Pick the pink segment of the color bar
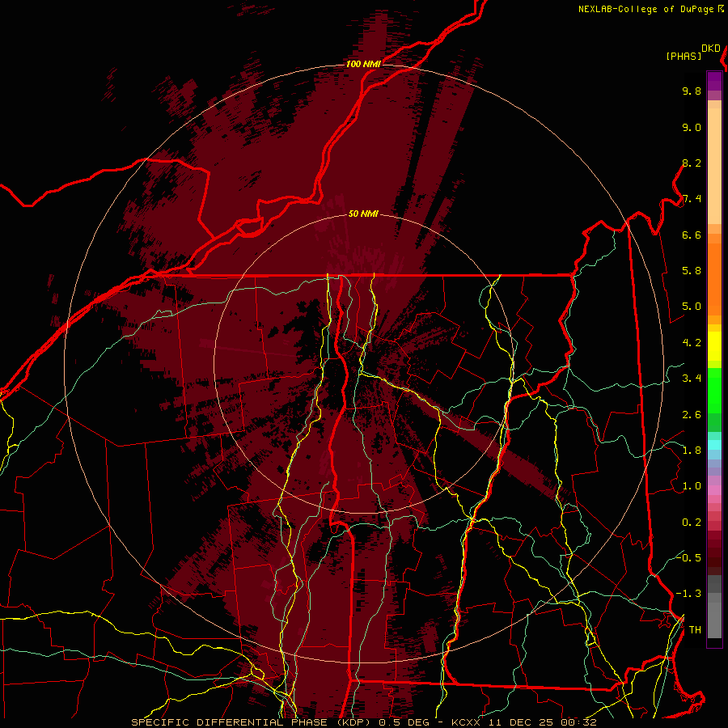The width and height of the screenshot is (728, 728). coord(714,490)
